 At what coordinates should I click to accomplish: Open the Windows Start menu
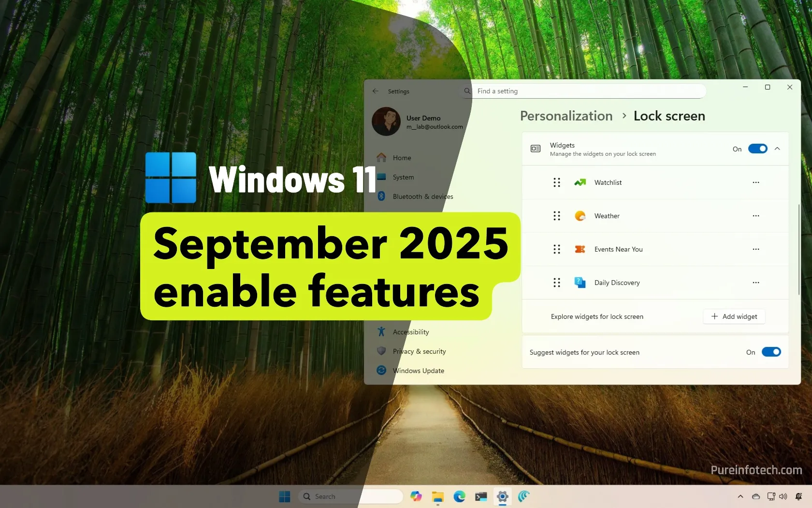point(285,496)
